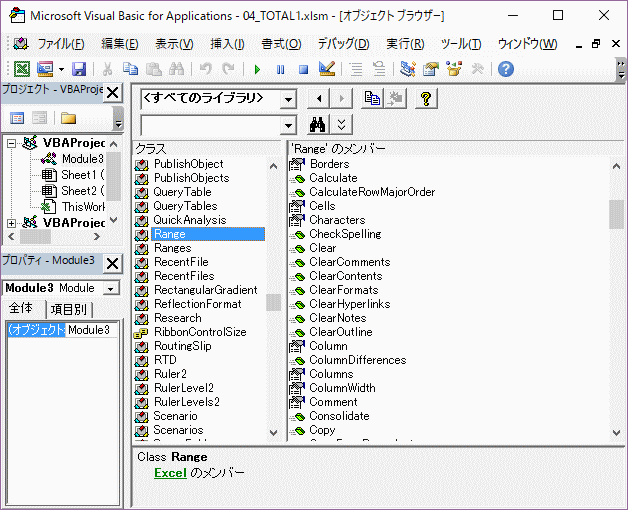Select CalculateRowMajorOrder member
Image resolution: width=628 pixels, height=510 pixels.
point(372,192)
